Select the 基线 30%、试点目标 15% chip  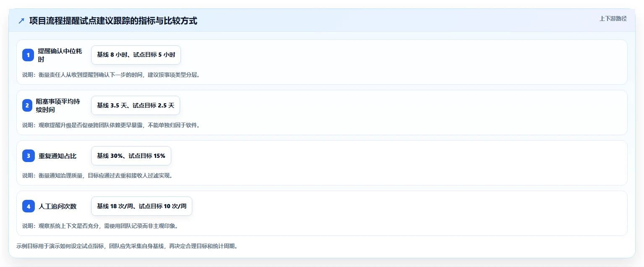pyautogui.click(x=131, y=156)
